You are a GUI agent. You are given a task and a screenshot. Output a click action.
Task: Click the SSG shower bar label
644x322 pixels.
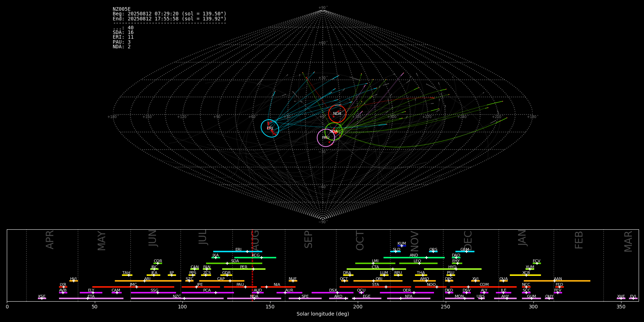tap(154, 291)
